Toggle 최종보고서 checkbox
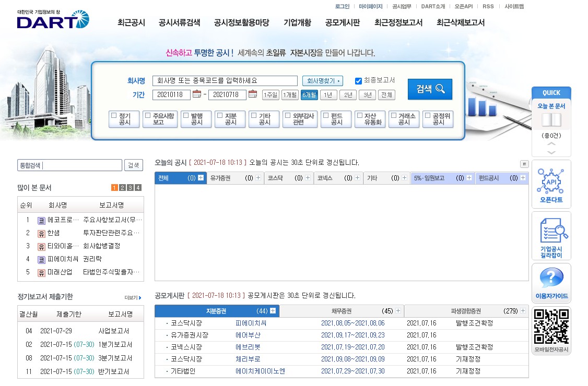The width and height of the screenshot is (588, 386). [358, 81]
